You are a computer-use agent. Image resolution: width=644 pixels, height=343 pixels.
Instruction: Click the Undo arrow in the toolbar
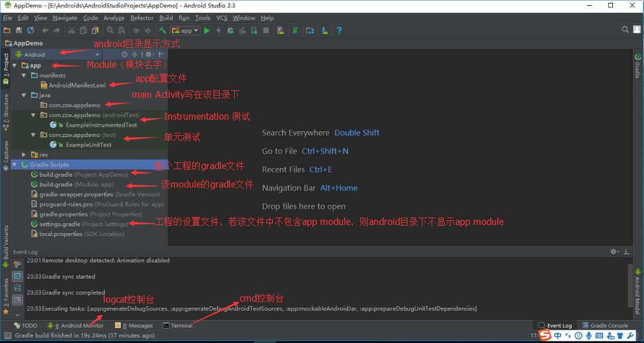tap(45, 31)
